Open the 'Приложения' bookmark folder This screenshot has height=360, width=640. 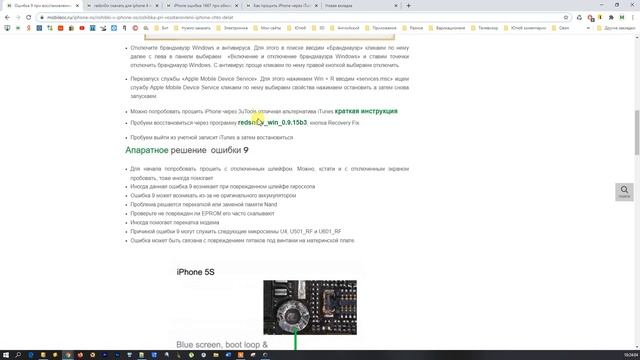pos(381,28)
